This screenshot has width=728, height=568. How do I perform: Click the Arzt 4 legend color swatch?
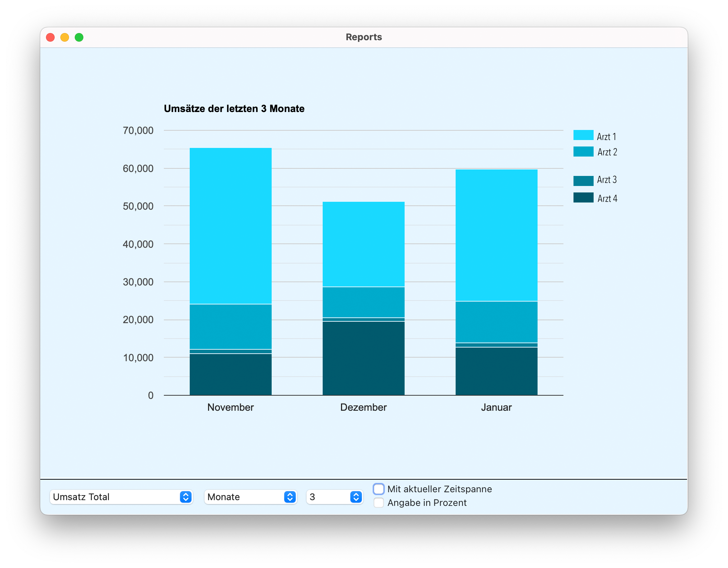pyautogui.click(x=583, y=197)
